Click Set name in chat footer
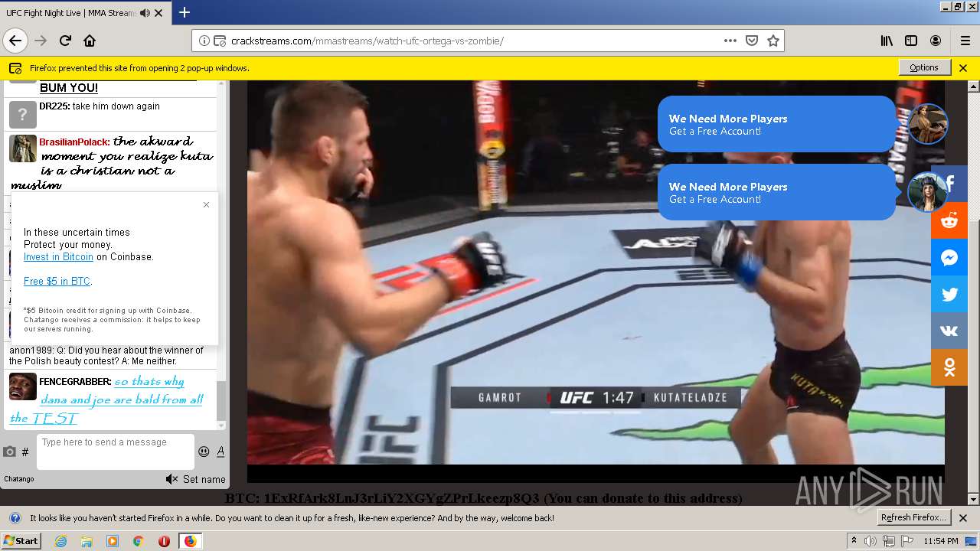 pos(204,479)
